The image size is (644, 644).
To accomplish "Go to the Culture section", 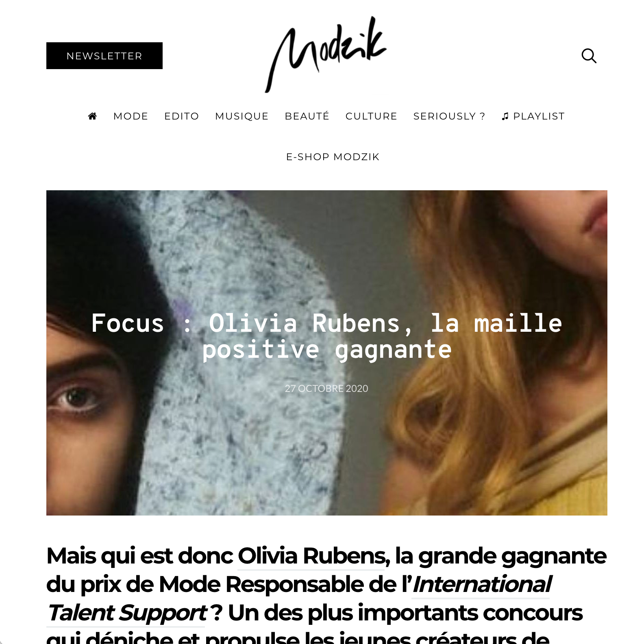I will pos(371,116).
